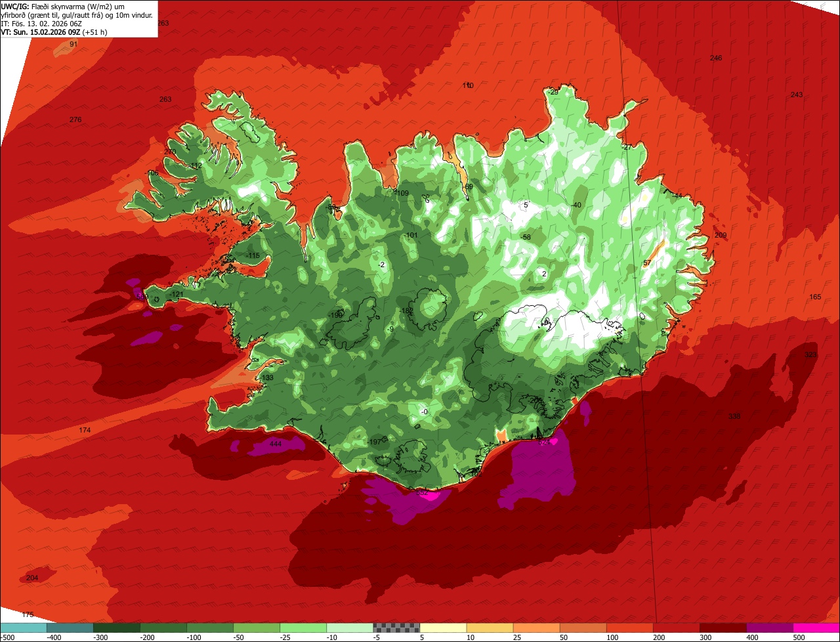Click the map value '204'
The width and height of the screenshot is (840, 642).
(x=32, y=578)
